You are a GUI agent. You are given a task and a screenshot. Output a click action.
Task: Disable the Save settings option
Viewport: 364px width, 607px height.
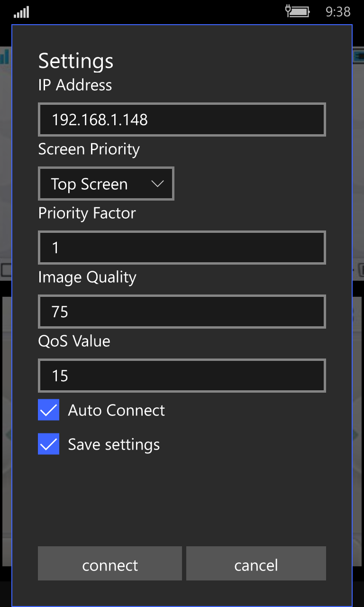coord(48,444)
